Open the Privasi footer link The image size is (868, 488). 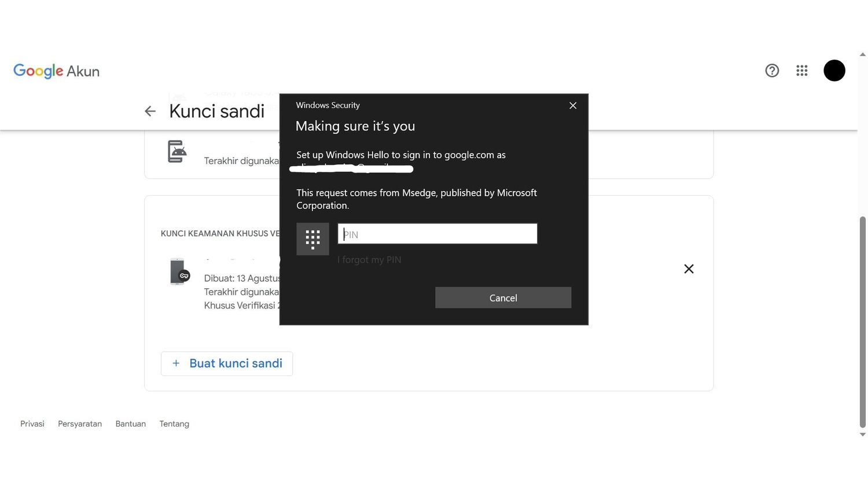coord(32,424)
